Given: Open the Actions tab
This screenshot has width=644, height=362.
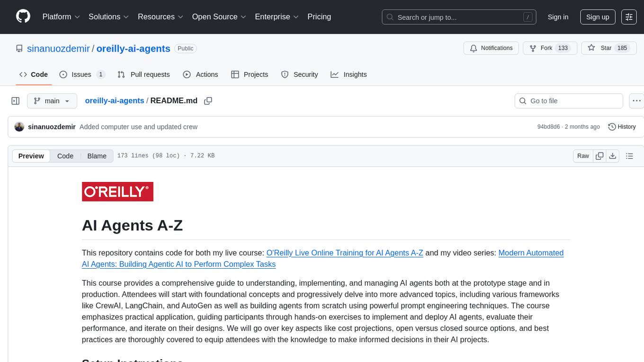Looking at the screenshot, I should [x=200, y=74].
